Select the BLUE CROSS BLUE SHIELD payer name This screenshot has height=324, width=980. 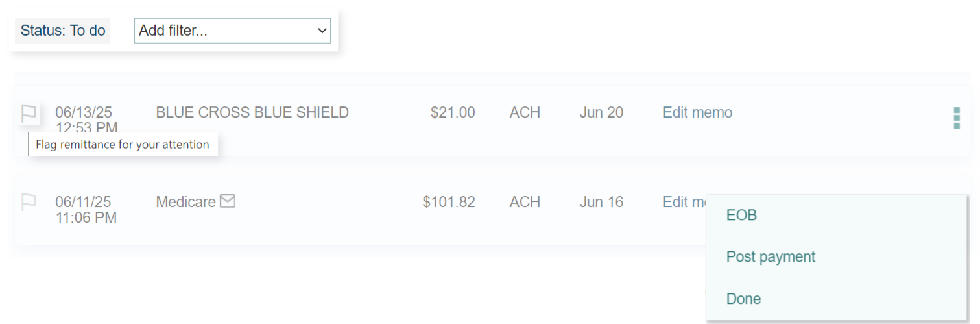252,113
